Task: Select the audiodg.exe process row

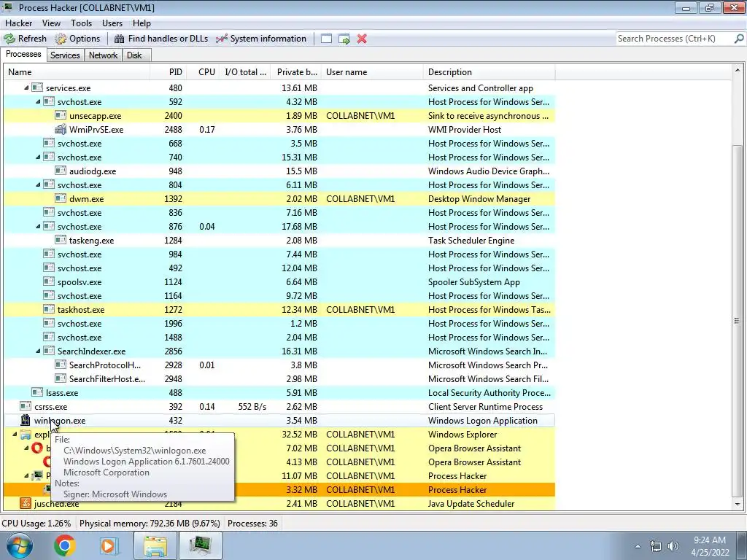Action: pos(279,171)
